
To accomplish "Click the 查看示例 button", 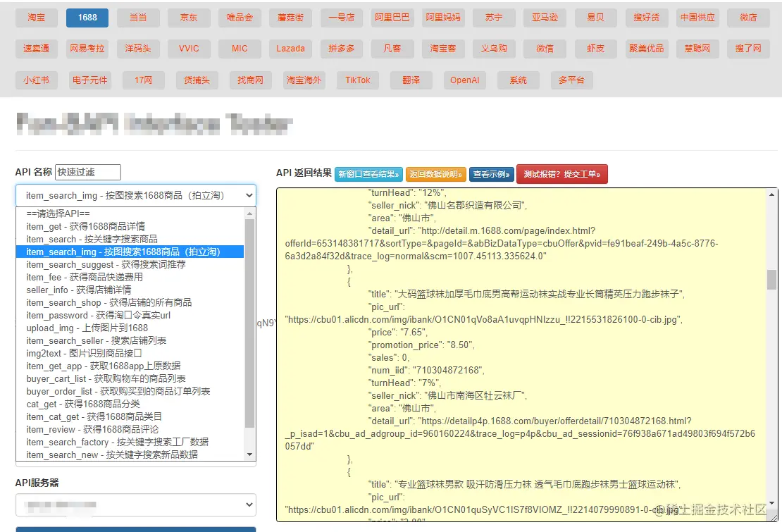I will [491, 174].
